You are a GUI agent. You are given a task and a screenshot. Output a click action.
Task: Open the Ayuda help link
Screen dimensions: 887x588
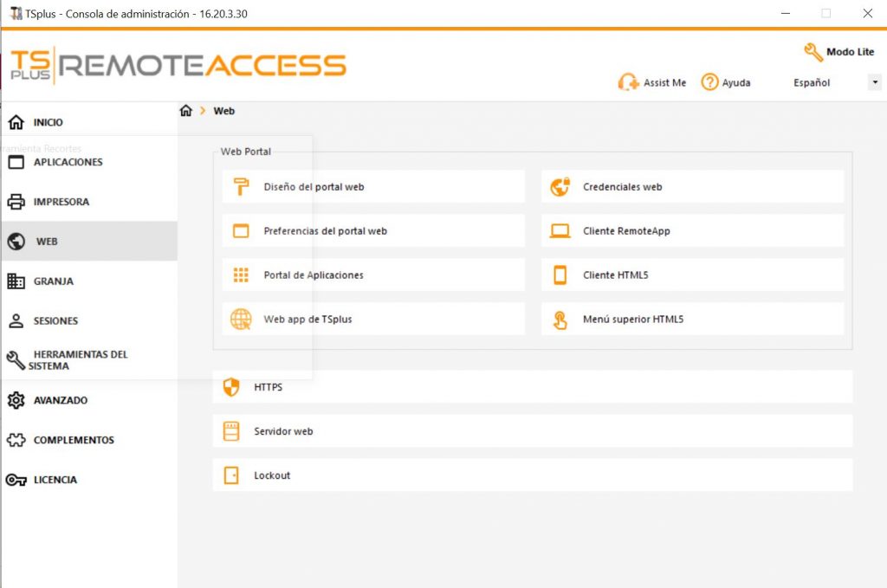pos(726,82)
